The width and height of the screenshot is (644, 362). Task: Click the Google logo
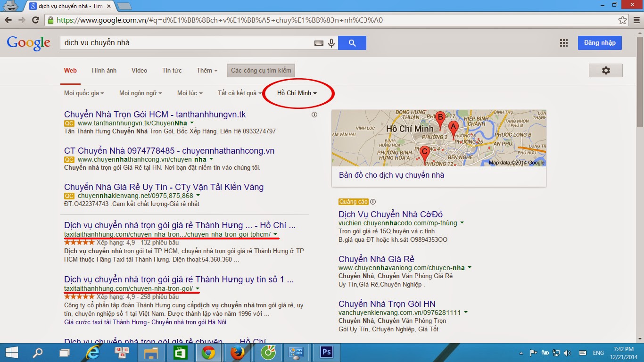tap(29, 43)
